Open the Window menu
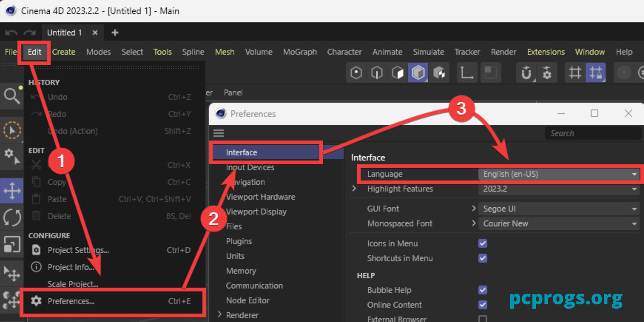Image resolution: width=644 pixels, height=322 pixels. tap(590, 52)
